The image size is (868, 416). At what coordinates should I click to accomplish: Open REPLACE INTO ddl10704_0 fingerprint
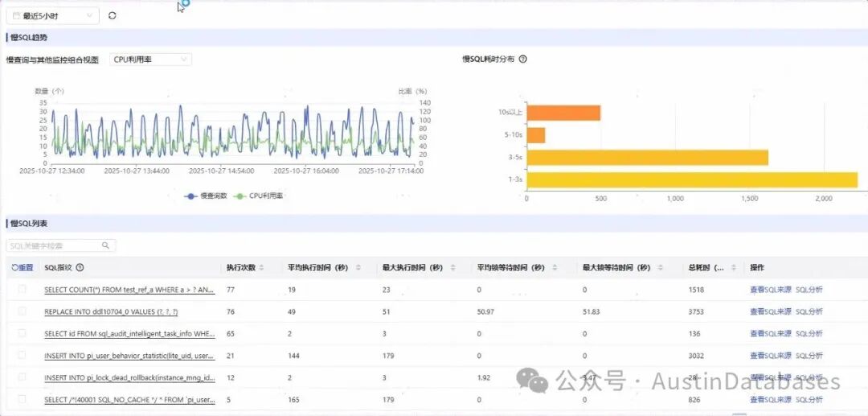point(111,312)
